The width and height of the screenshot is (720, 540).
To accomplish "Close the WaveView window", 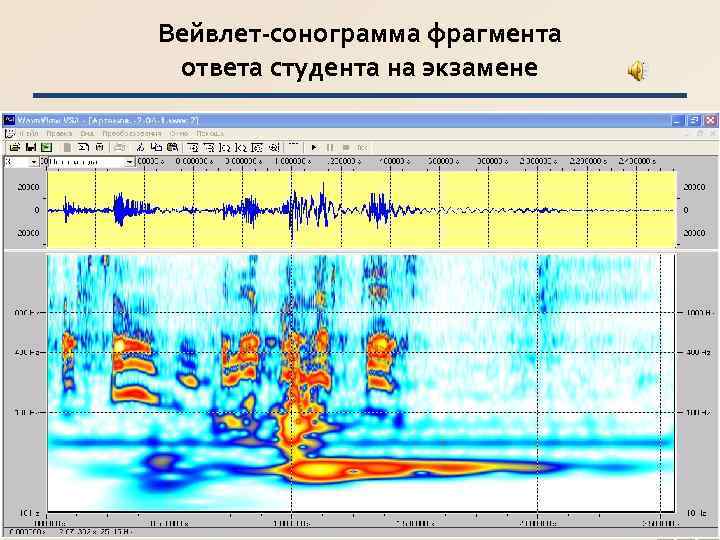I will [x=710, y=120].
